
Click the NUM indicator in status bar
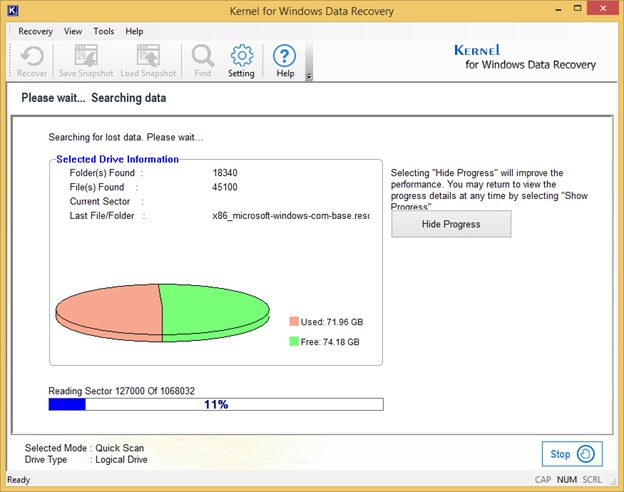567,480
